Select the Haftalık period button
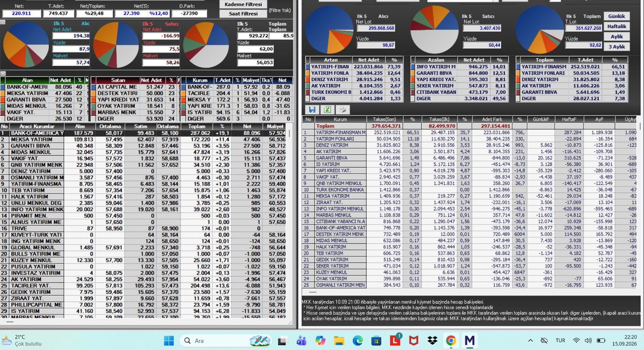Image resolution: width=644 pixels, height=350 pixels. click(x=617, y=27)
